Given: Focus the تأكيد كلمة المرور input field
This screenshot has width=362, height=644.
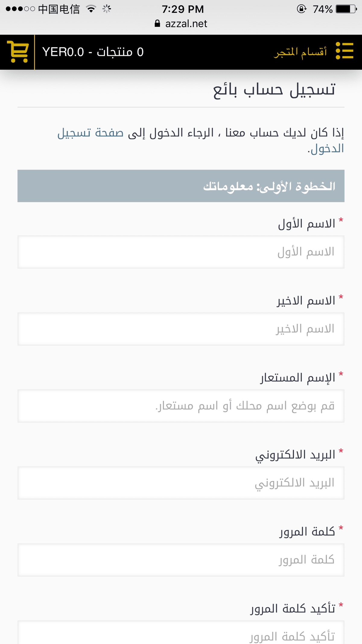Looking at the screenshot, I should point(181,633).
